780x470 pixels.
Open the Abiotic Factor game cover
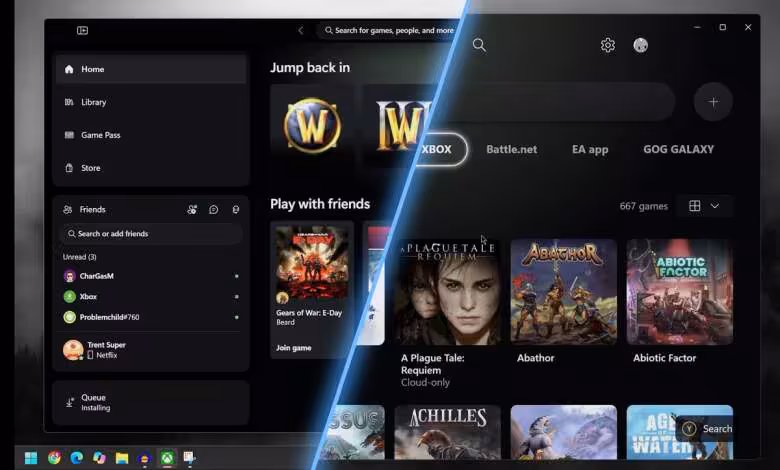coord(680,292)
